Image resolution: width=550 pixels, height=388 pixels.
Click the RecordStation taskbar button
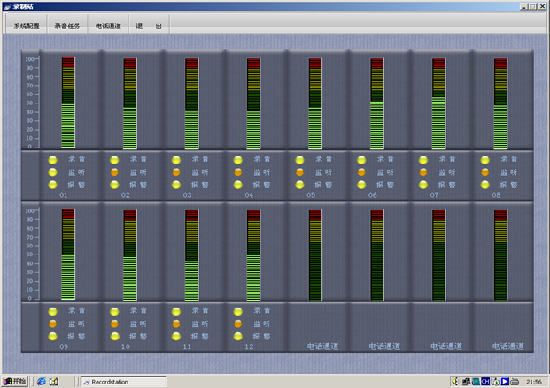pos(124,382)
